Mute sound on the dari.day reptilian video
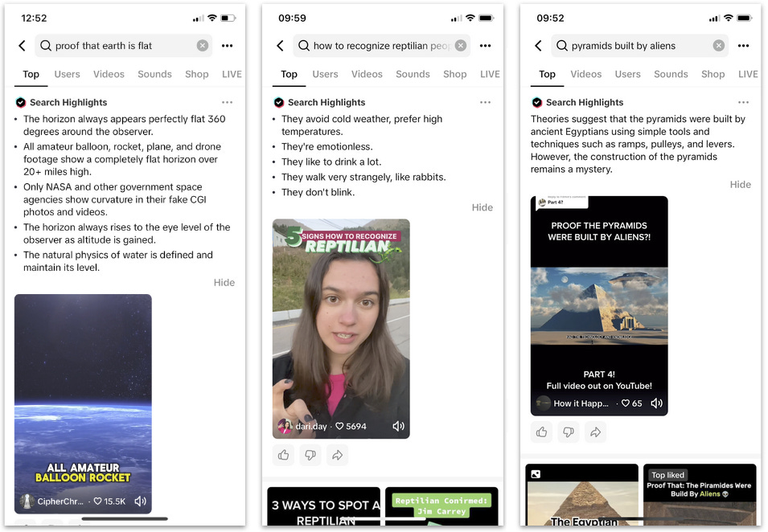 pyautogui.click(x=399, y=426)
